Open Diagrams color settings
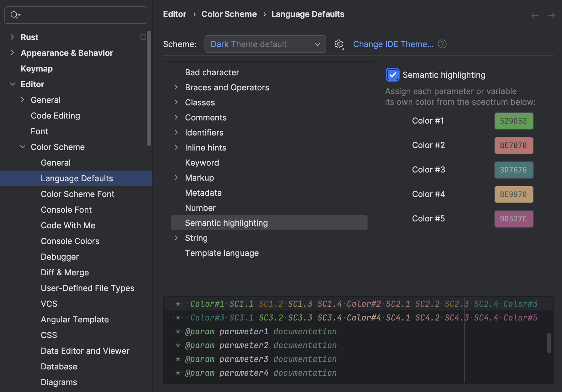Image resolution: width=562 pixels, height=392 pixels. click(59, 382)
